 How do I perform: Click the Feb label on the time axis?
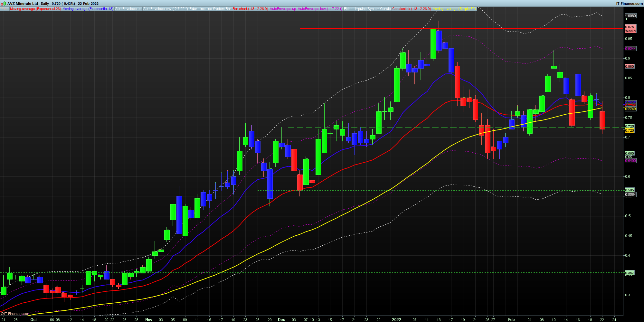click(511, 320)
